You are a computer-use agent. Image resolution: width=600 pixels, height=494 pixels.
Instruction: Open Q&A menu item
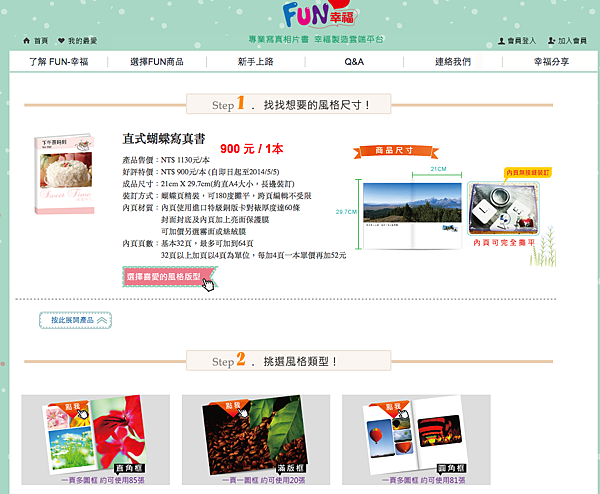[354, 62]
